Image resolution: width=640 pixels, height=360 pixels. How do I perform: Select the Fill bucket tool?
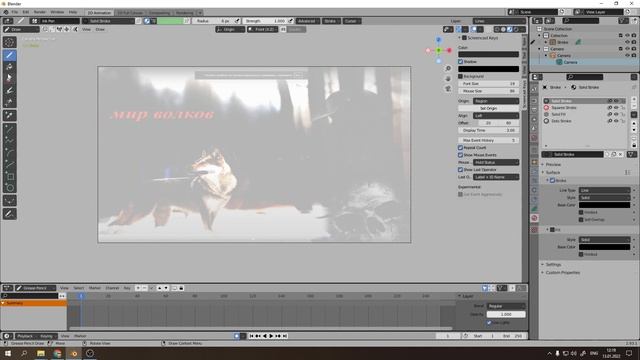tap(9, 67)
